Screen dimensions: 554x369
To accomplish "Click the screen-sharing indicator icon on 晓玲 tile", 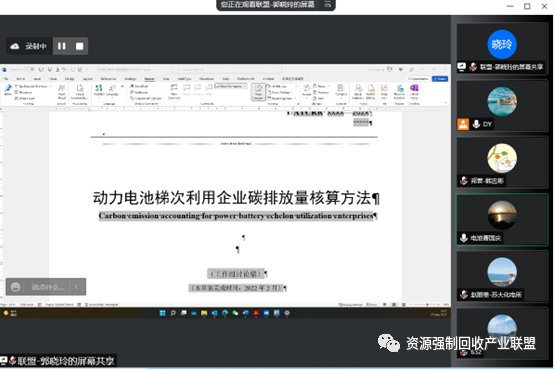I will 461,66.
